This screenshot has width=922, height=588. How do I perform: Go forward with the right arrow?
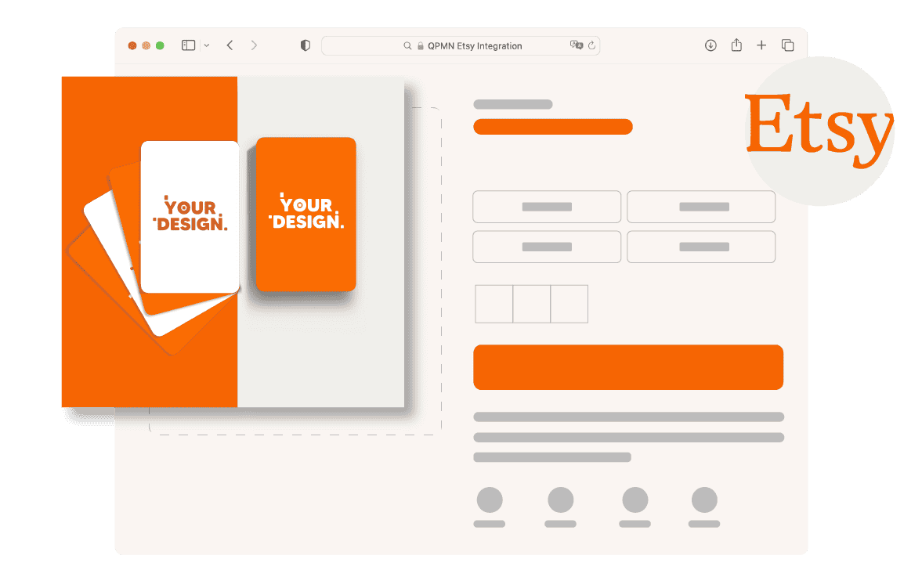pos(254,45)
